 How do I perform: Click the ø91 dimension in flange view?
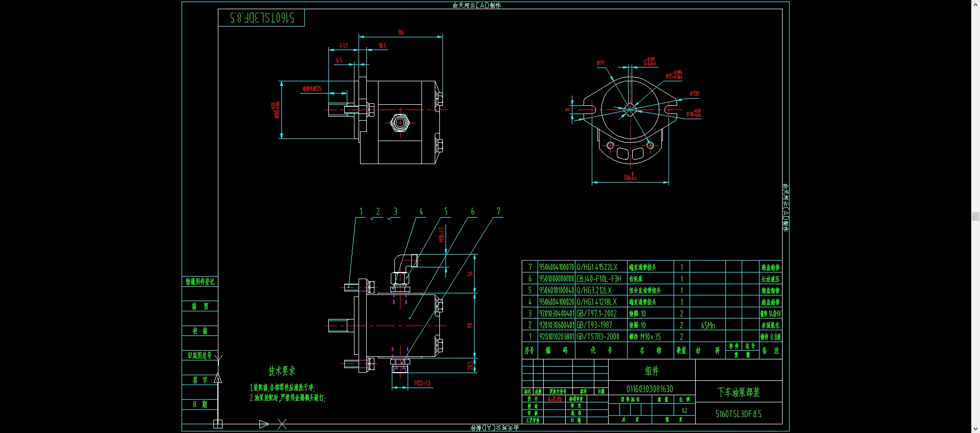(x=600, y=63)
